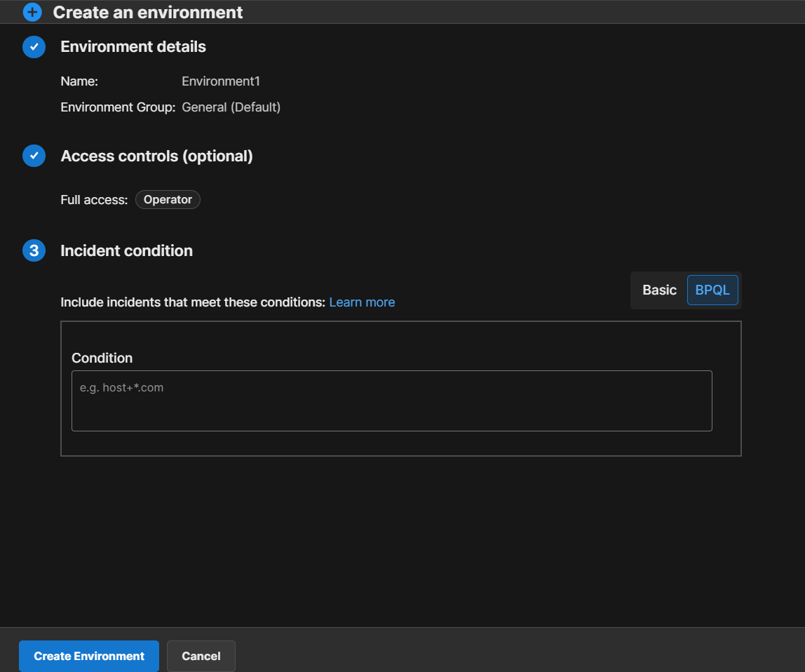Select the BPQL condition mode

pos(712,290)
